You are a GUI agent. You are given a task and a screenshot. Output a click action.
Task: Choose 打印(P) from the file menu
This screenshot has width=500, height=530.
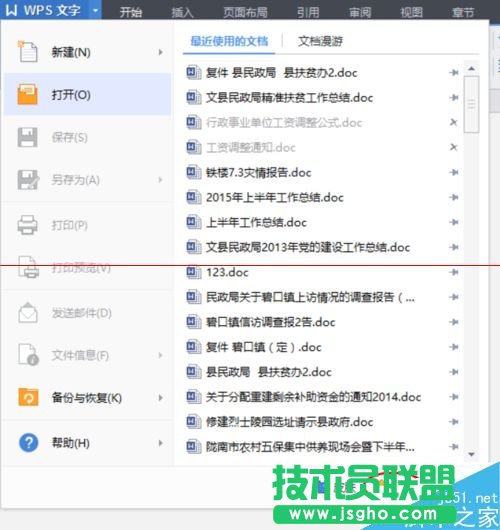pos(88,225)
